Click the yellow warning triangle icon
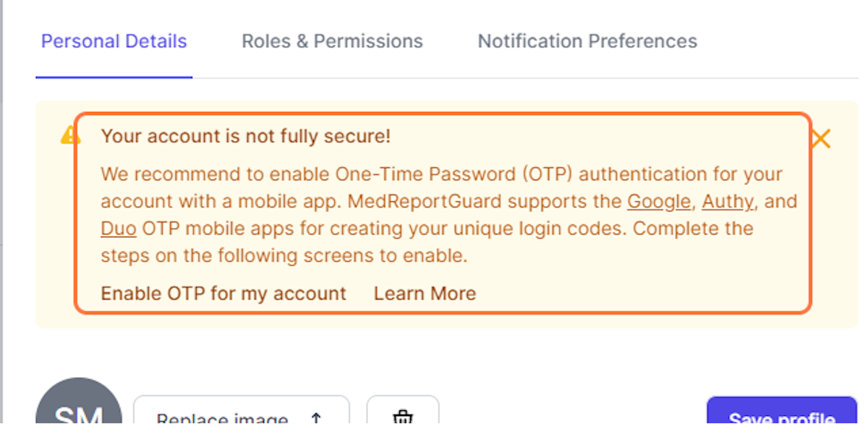This screenshot has height=424, width=868. click(x=70, y=135)
